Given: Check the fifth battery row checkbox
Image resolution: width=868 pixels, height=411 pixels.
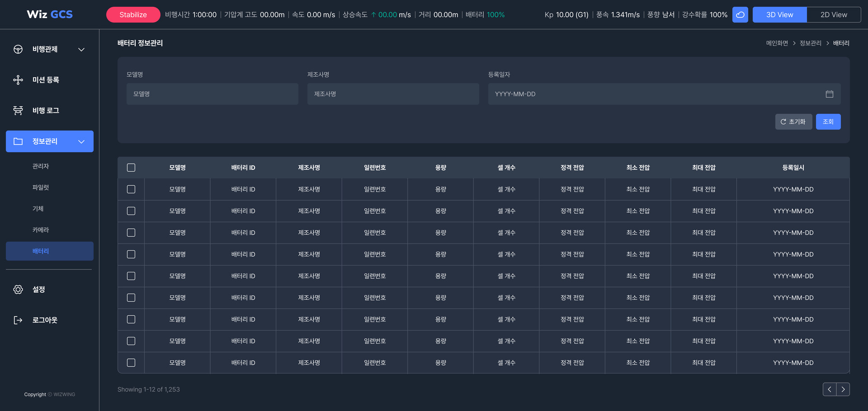Looking at the screenshot, I should pyautogui.click(x=131, y=276).
